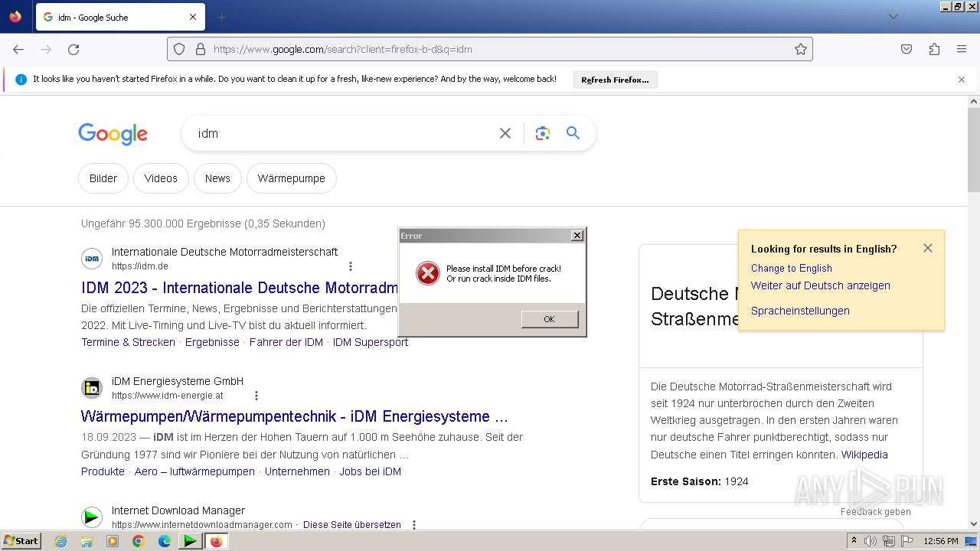This screenshot has width=980, height=551.
Task: Bookmark this page with the star icon
Action: [801, 49]
